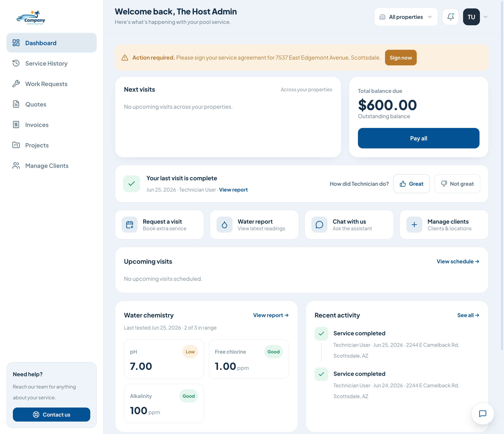Open notifications bell
This screenshot has width=504, height=434.
pyautogui.click(x=450, y=17)
